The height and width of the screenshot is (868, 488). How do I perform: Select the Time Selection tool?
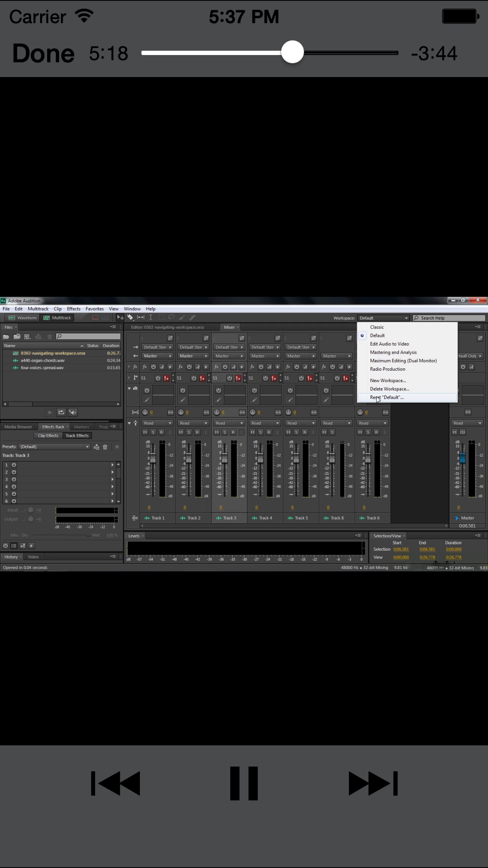click(x=150, y=317)
